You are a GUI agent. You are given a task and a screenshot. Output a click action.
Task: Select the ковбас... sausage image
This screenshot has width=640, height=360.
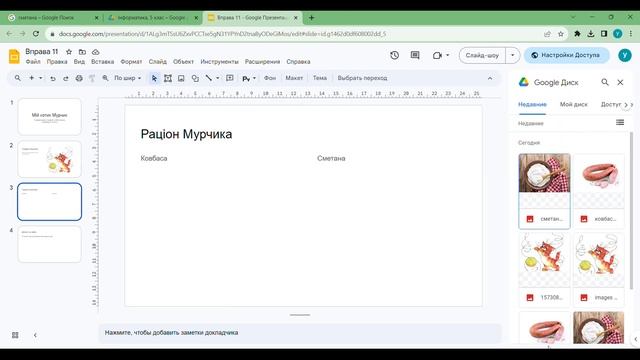coord(598,191)
